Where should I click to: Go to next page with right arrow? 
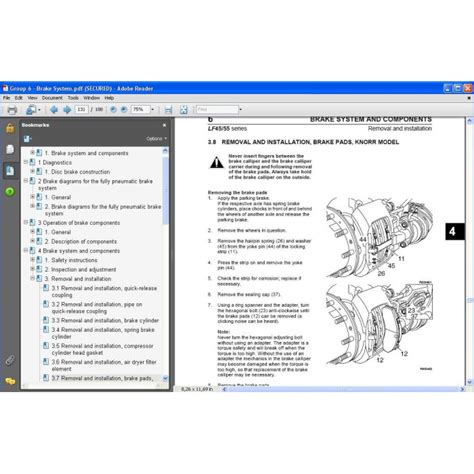click(67, 109)
